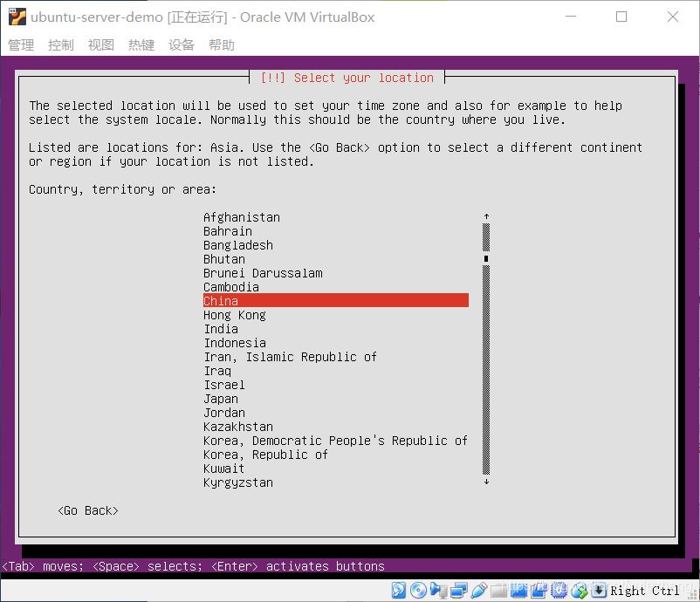Click the optical disc status icon
Image resolution: width=700 pixels, height=602 pixels.
[418, 590]
